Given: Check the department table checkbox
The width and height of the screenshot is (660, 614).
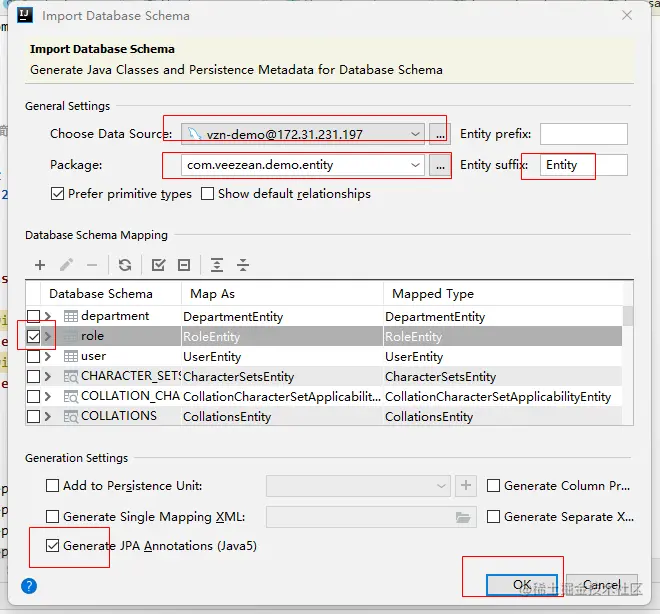Looking at the screenshot, I should 33,316.
